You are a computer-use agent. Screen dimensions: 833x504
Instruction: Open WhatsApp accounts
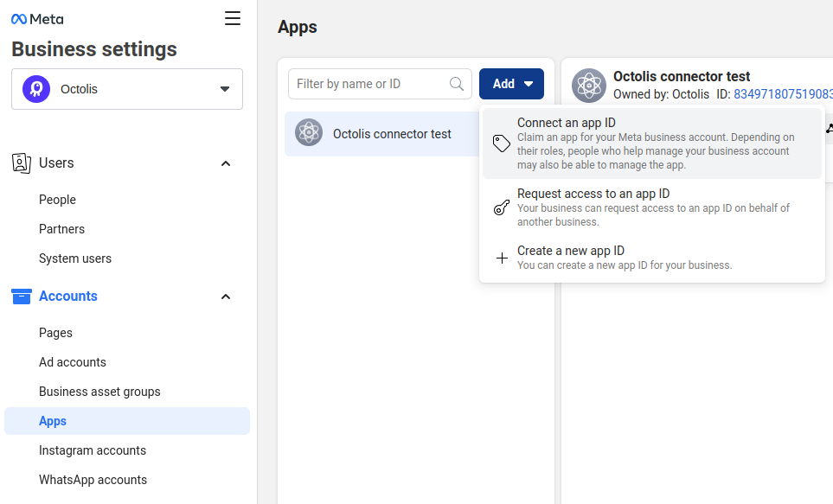point(93,480)
